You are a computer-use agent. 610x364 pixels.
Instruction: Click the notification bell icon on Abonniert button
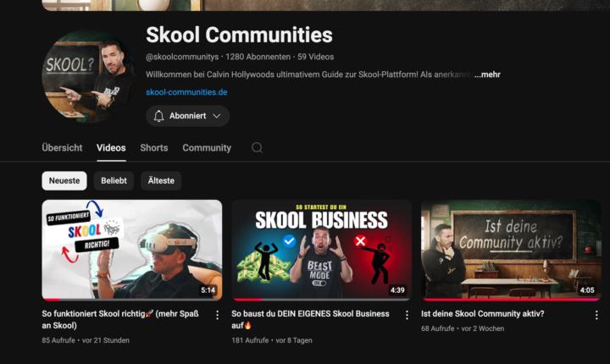point(158,116)
